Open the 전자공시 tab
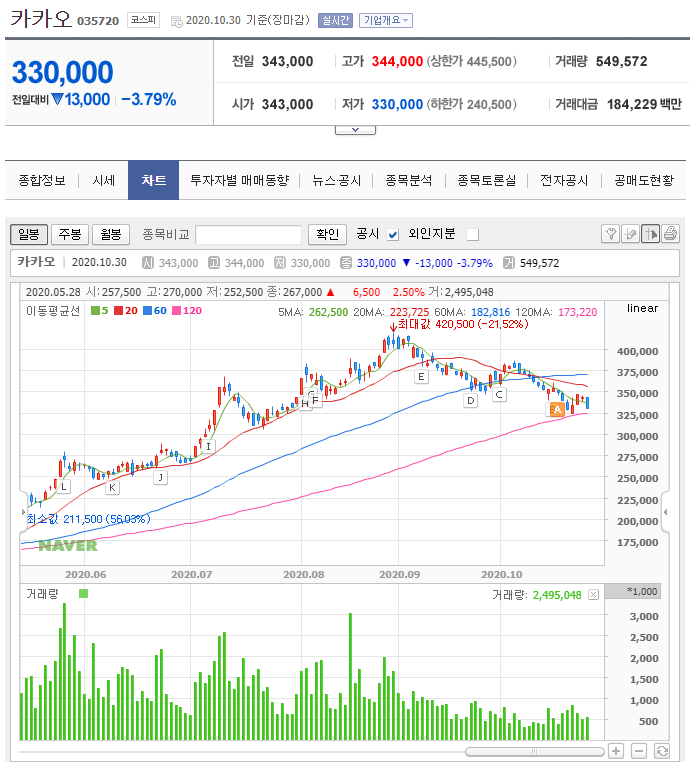This screenshot has width=690, height=762. point(564,180)
